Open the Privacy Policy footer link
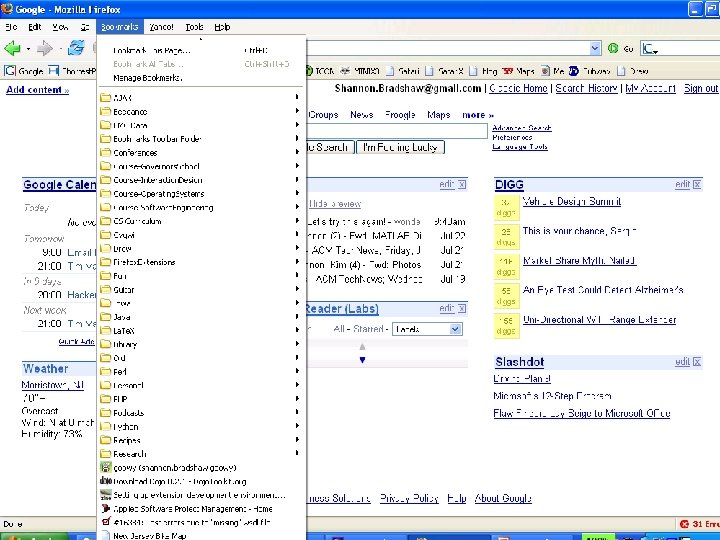The width and height of the screenshot is (720, 540). pos(409,498)
